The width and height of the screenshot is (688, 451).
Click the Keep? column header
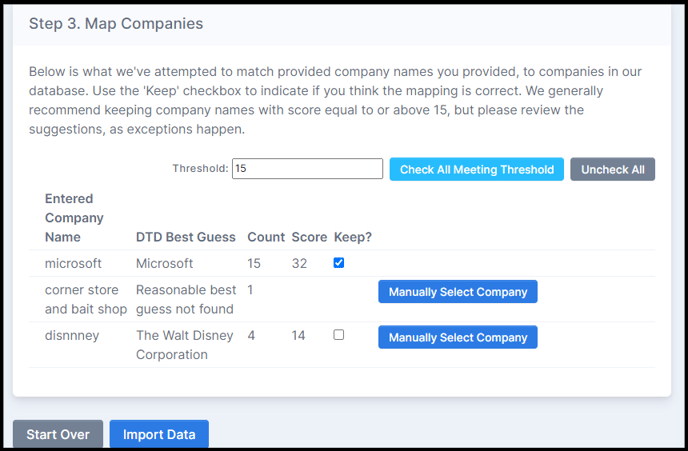(352, 237)
